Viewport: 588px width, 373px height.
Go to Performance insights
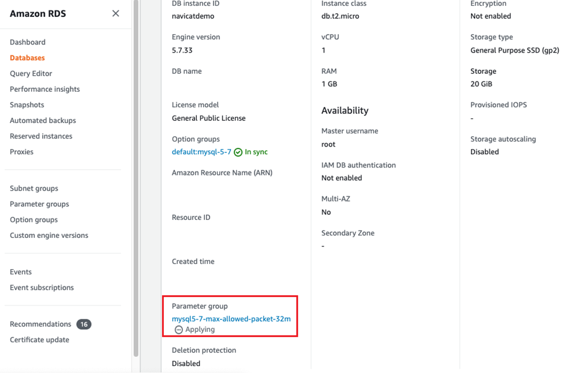click(45, 89)
